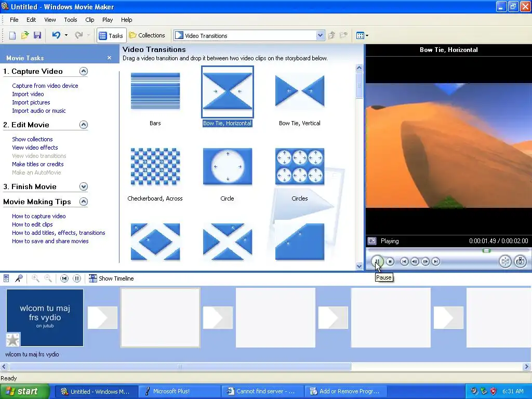Rewind the storyboard

[64, 278]
